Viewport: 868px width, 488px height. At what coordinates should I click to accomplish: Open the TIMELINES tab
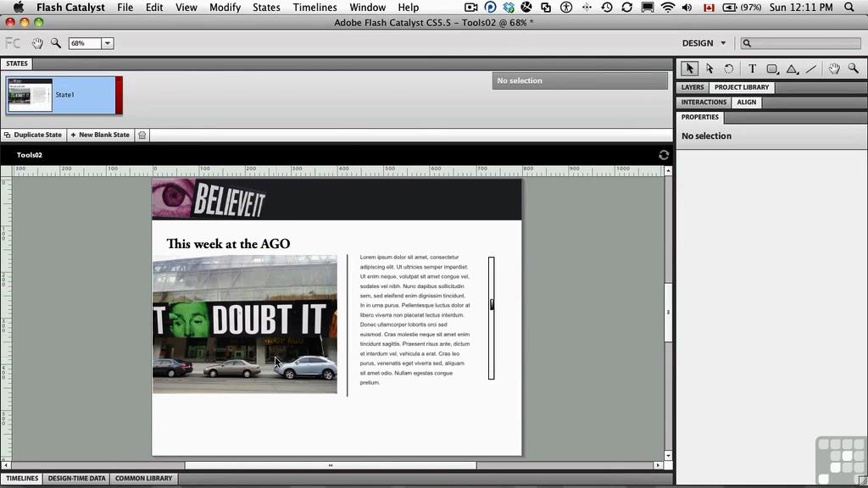pyautogui.click(x=22, y=479)
